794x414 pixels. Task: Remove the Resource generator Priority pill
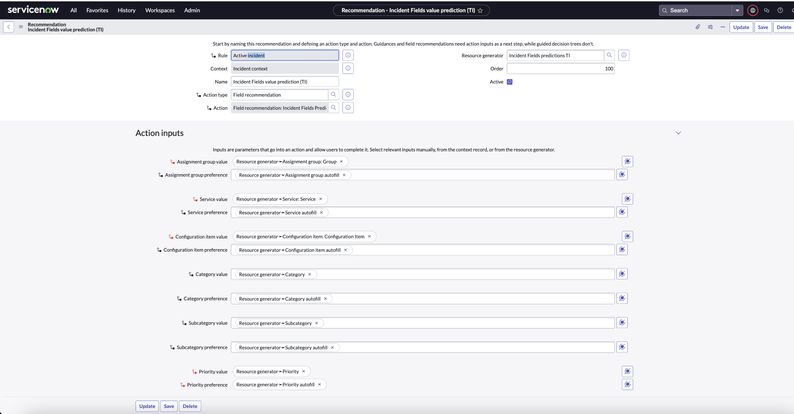303,371
